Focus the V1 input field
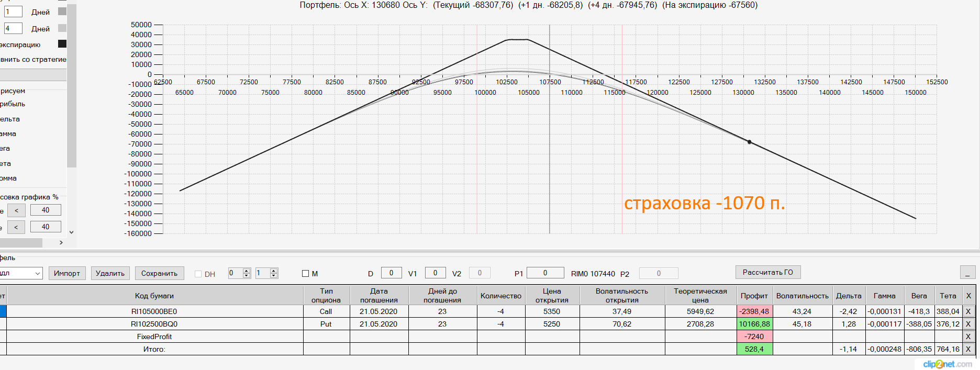 pyautogui.click(x=435, y=273)
